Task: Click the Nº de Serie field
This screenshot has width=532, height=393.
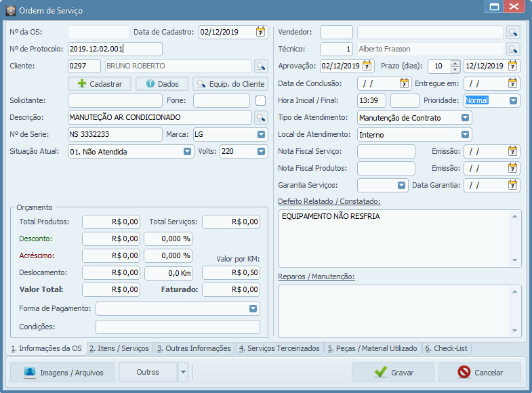Action: pos(115,135)
